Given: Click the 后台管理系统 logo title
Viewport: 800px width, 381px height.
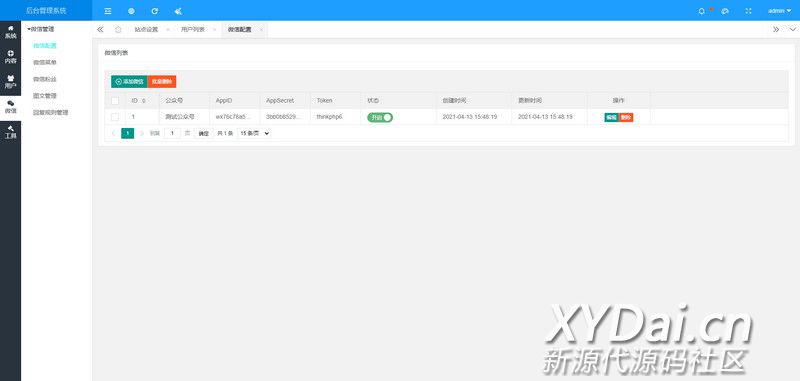Looking at the screenshot, I should pyautogui.click(x=46, y=11).
